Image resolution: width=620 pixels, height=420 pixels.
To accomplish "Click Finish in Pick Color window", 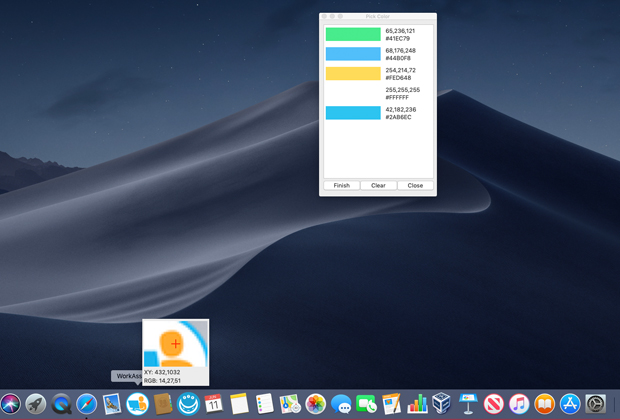I will pos(342,185).
